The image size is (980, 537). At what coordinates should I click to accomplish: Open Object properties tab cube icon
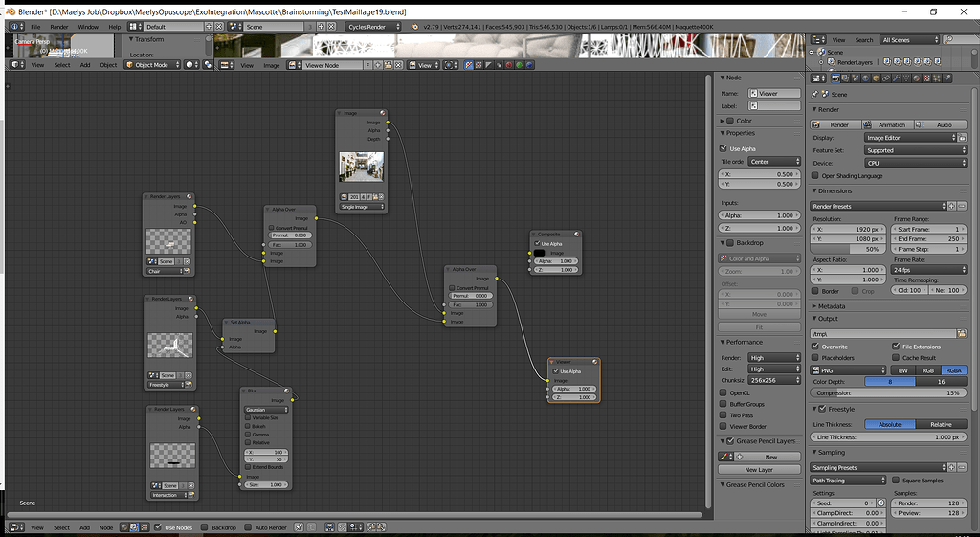tap(877, 78)
